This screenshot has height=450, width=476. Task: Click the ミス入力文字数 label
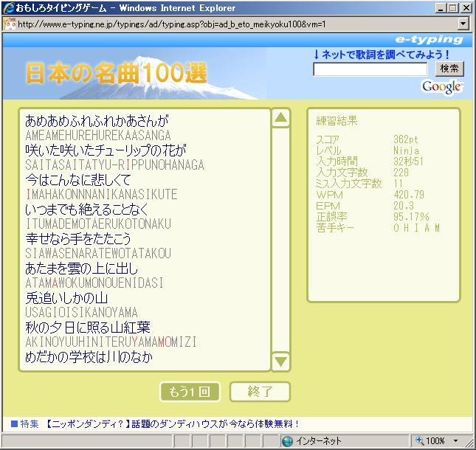point(349,183)
